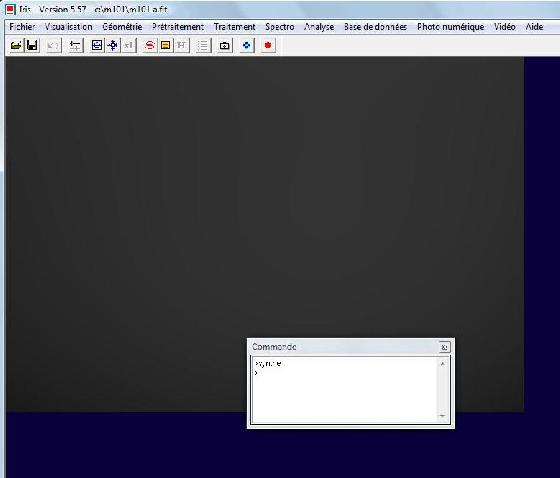Click the undo arrow toolbar icon
This screenshot has width=560, height=478.
[x=54, y=45]
